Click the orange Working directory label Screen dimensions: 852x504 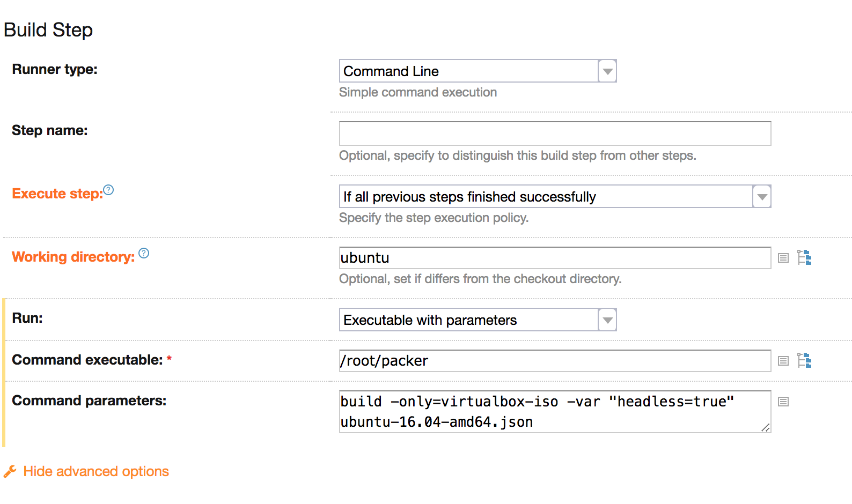pos(73,257)
